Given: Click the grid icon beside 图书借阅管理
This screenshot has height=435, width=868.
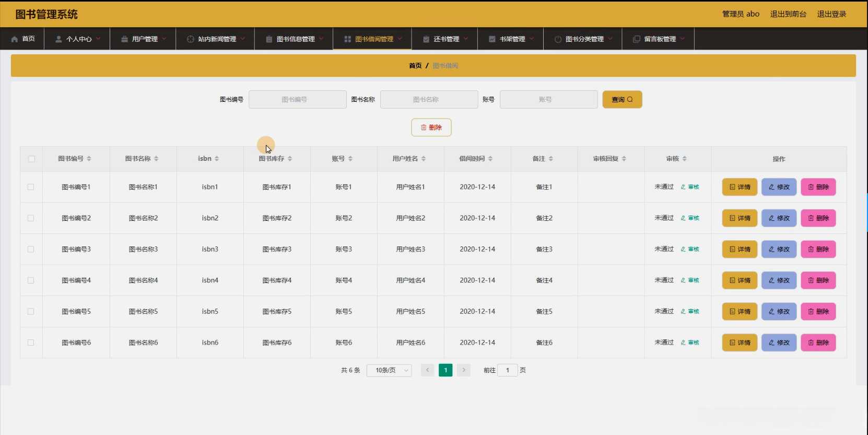Looking at the screenshot, I should point(347,39).
